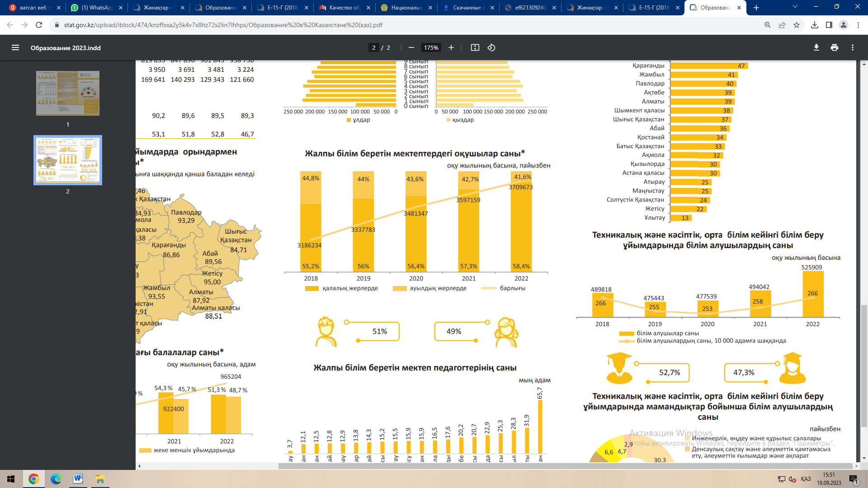Click the fit to page icon

[x=475, y=47]
